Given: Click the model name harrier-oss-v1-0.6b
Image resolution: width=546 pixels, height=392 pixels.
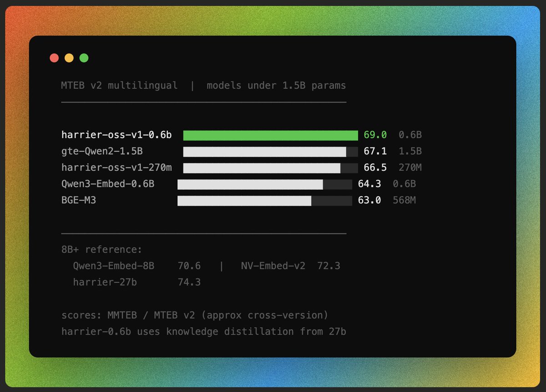Looking at the screenshot, I should 116,135.
